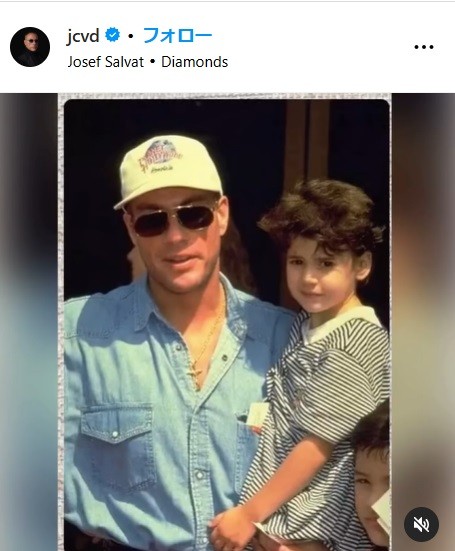Open the jcvd username link

(83, 36)
